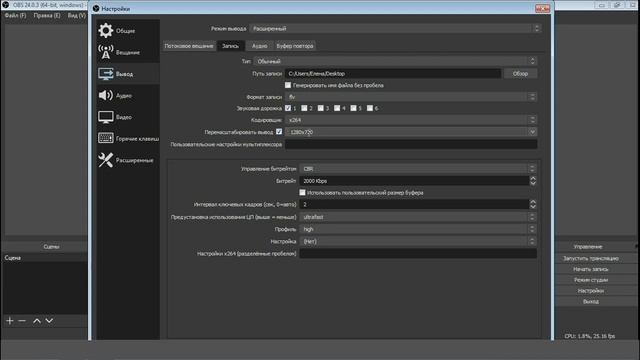Viewport: 640px width, 360px height.
Task: Toggle audio track 1 checkbox
Action: tap(288, 108)
